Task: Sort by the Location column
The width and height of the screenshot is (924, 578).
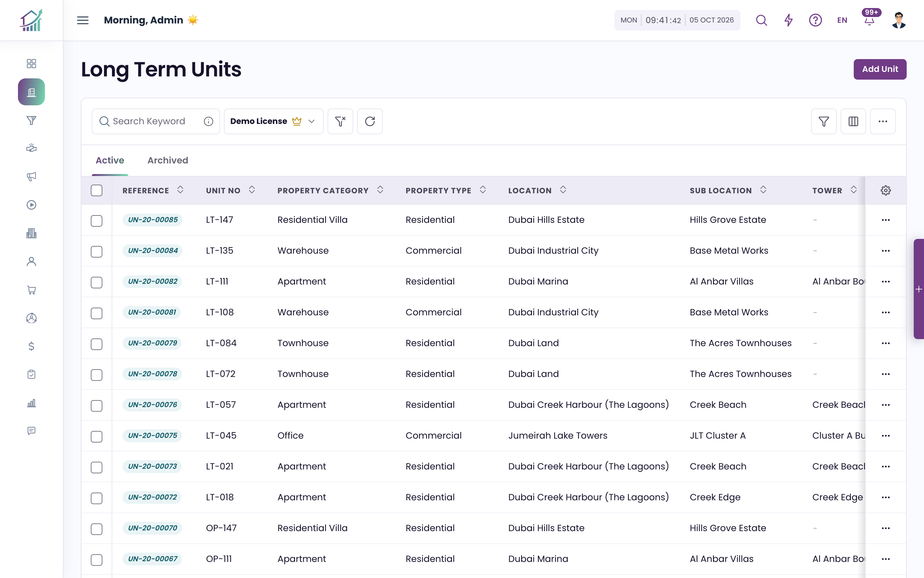Action: [563, 189]
